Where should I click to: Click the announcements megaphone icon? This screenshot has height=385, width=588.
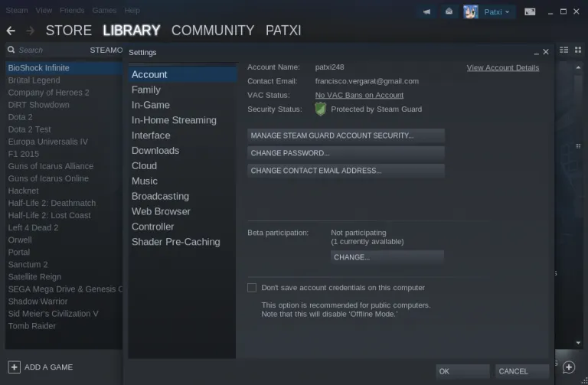pyautogui.click(x=427, y=11)
